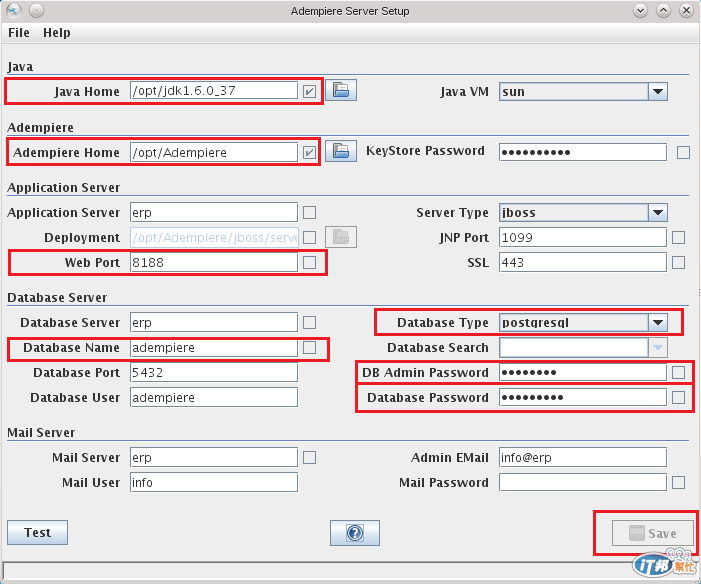Close the Adempiere Server Setup window

[686, 10]
